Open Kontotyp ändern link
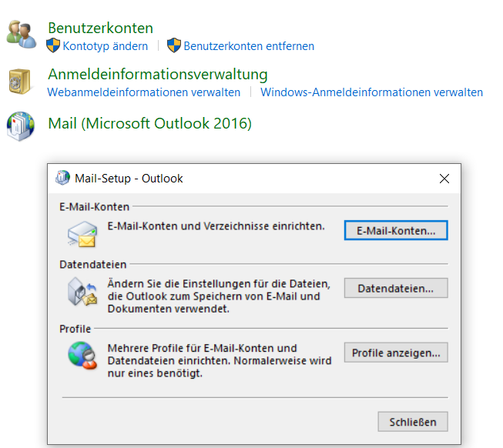This screenshot has height=448, width=503. click(106, 46)
